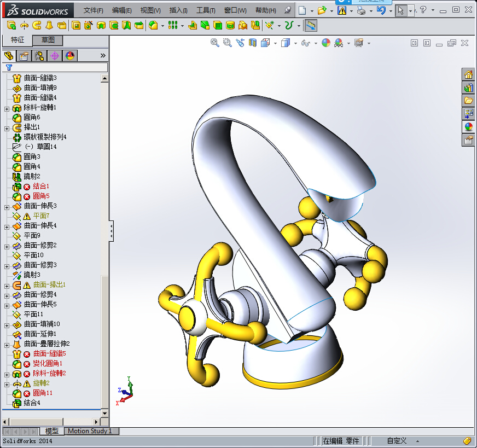Open the View Orientation dropdown arrow
The width and height of the screenshot is (477, 448).
pyautogui.click(x=275, y=43)
